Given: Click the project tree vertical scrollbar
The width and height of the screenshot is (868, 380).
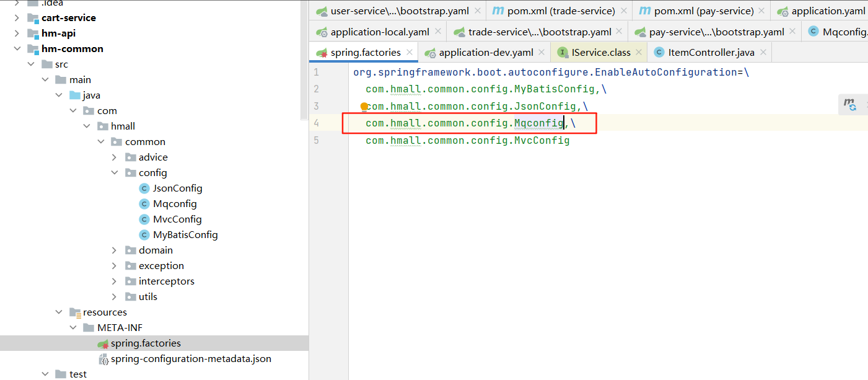Looking at the screenshot, I should [x=304, y=60].
